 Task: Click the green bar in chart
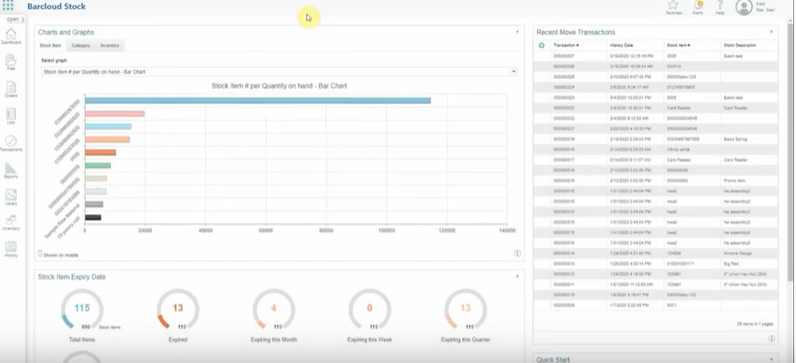point(97,166)
